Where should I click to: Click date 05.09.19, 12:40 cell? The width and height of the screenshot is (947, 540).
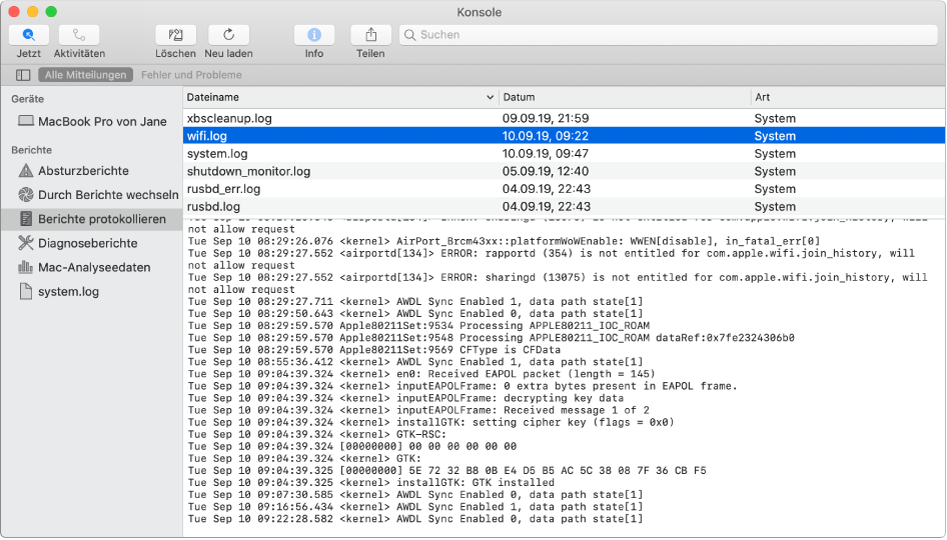(x=545, y=171)
